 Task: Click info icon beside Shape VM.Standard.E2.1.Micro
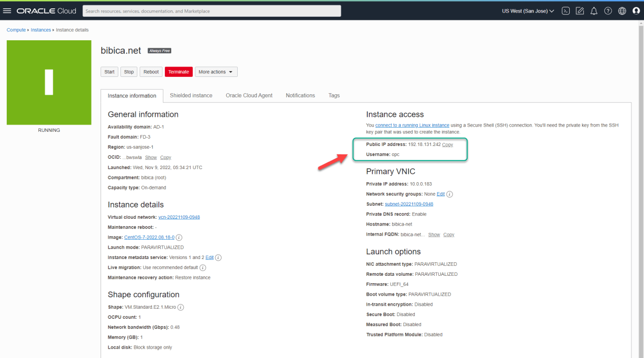click(x=181, y=307)
